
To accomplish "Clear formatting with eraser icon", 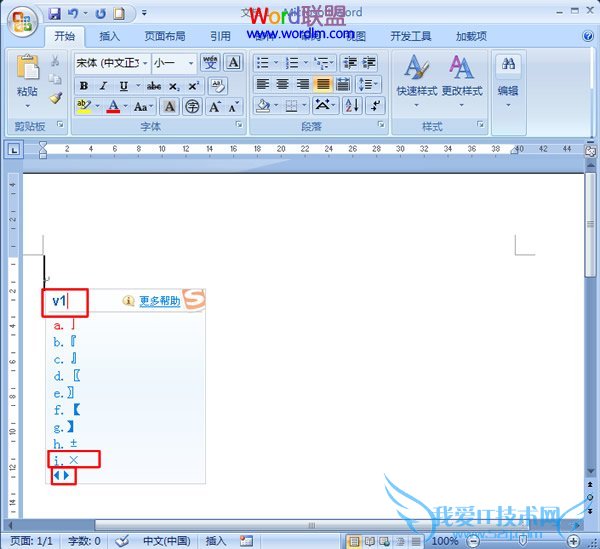I will point(218,86).
